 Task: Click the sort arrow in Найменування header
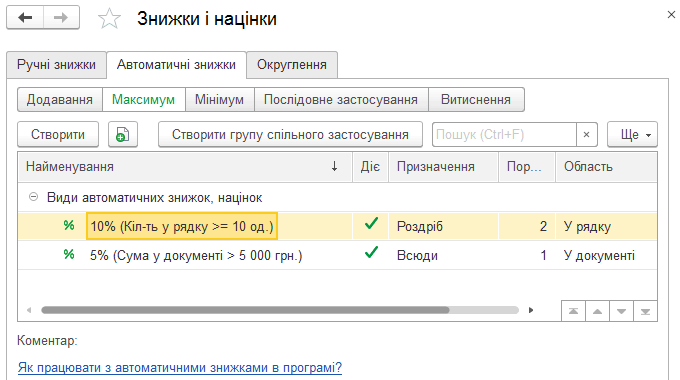[x=334, y=167]
